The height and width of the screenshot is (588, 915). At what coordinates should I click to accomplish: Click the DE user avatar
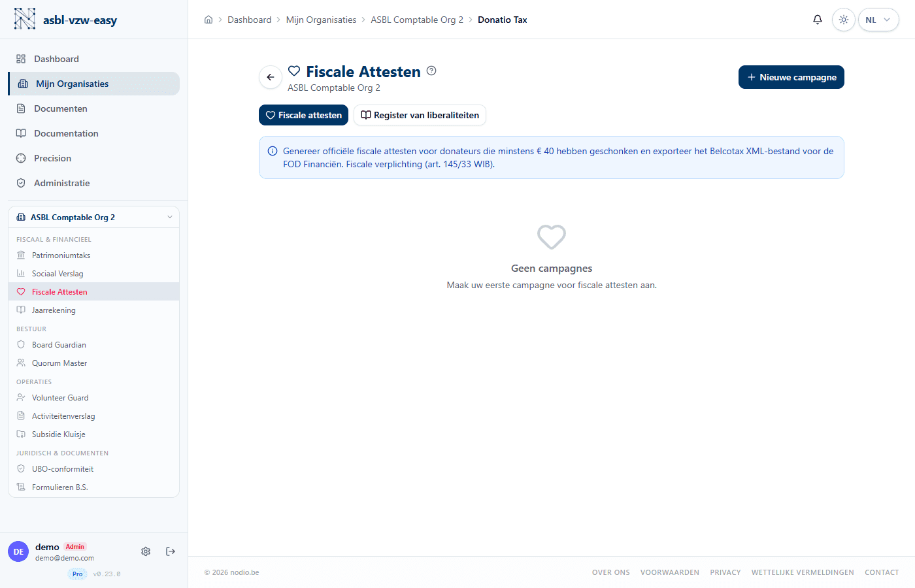tap(18, 551)
